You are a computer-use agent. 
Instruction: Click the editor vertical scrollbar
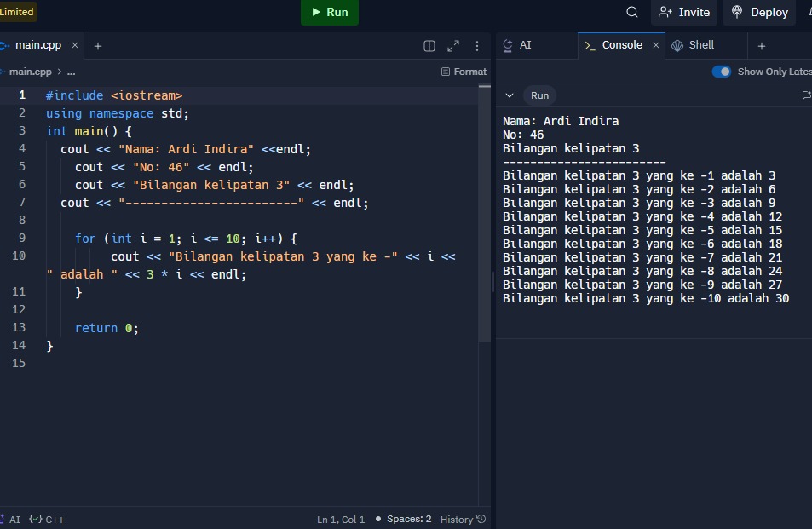(x=485, y=213)
